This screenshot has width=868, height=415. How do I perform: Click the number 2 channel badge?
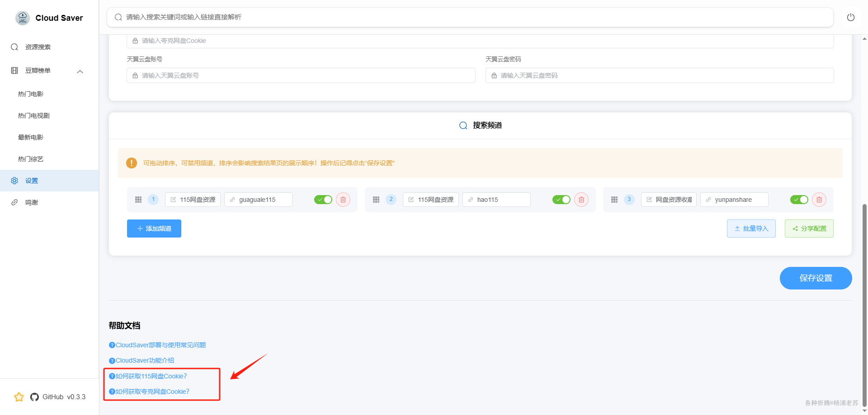tap(391, 199)
